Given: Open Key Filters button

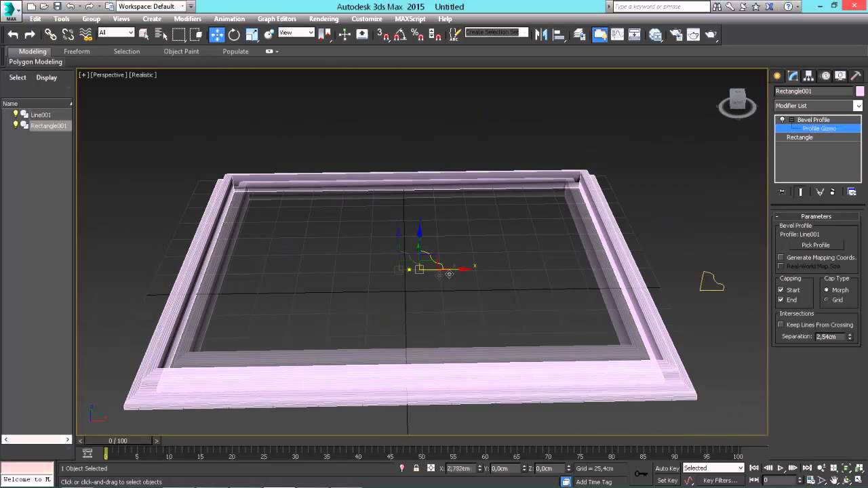Looking at the screenshot, I should pyautogui.click(x=720, y=481).
